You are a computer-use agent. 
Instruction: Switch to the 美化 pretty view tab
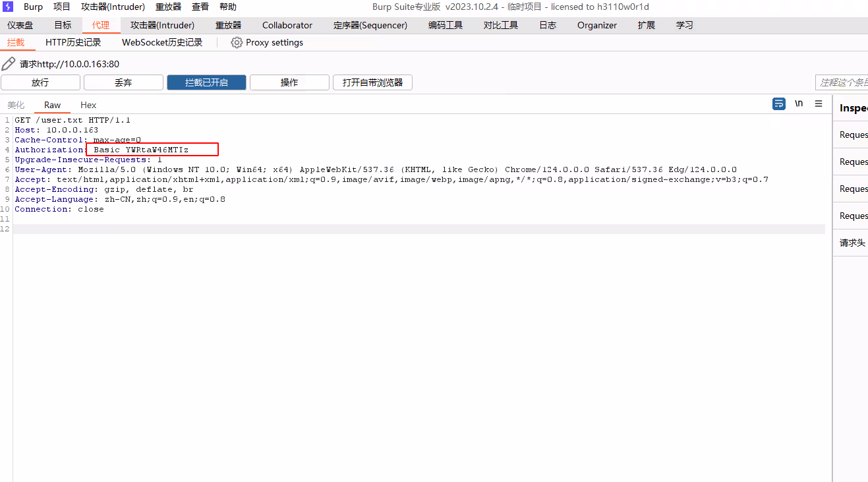click(x=16, y=105)
